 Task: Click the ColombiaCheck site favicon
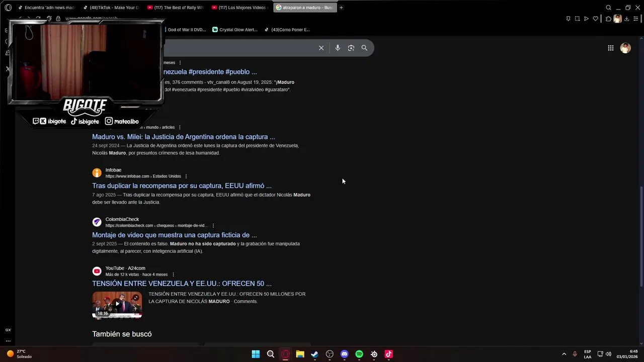(x=97, y=222)
